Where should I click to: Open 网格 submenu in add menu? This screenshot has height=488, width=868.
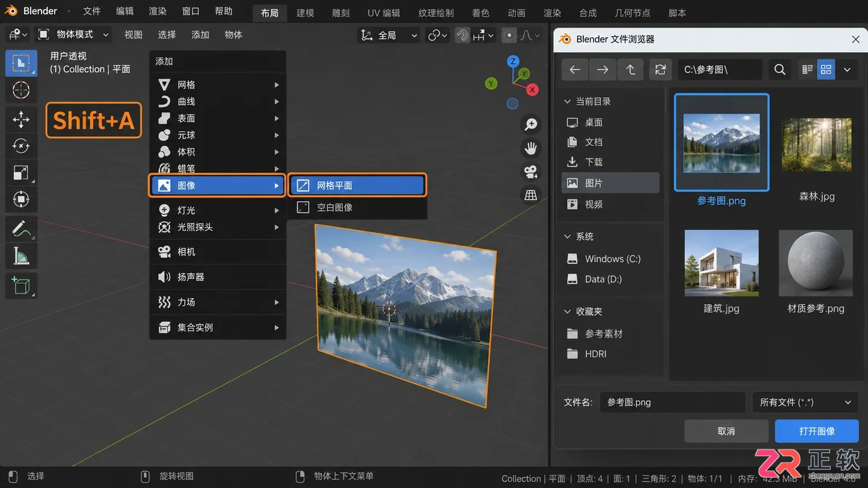click(218, 85)
